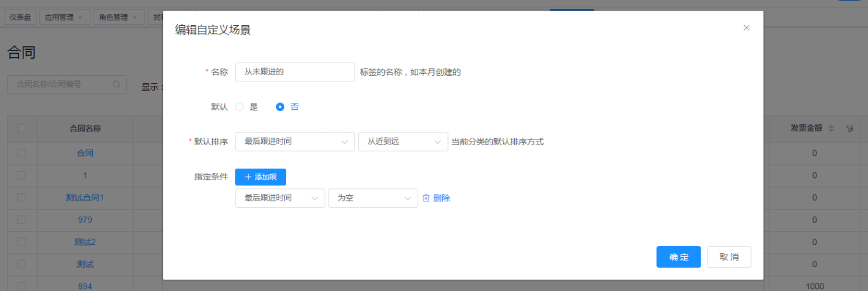Screen dimensions: 868x291
Task: Check the checkbox for row 1
Action: point(22,175)
